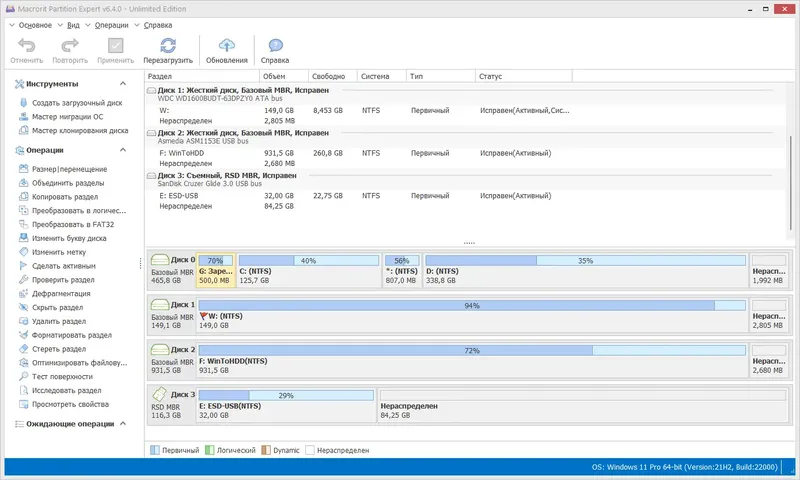The height and width of the screenshot is (480, 800).
Task: Select C: (NTFS) 125,7 GB block
Action: tap(309, 270)
